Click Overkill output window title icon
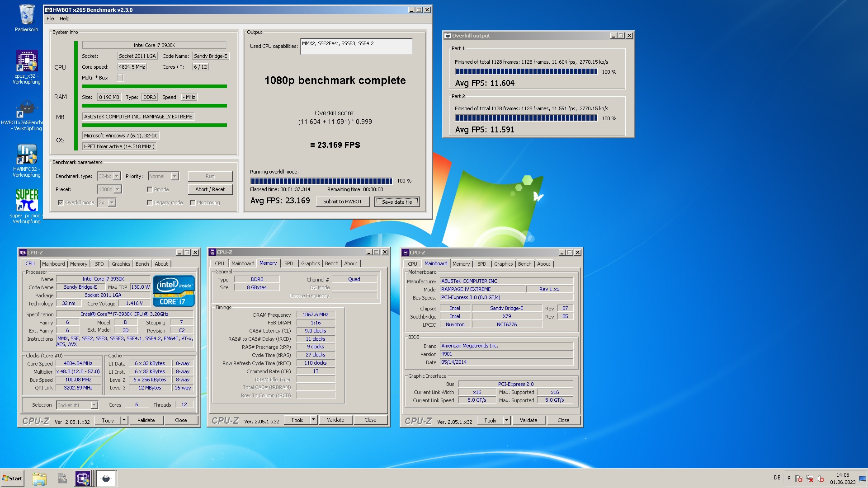The image size is (868, 488). click(448, 36)
